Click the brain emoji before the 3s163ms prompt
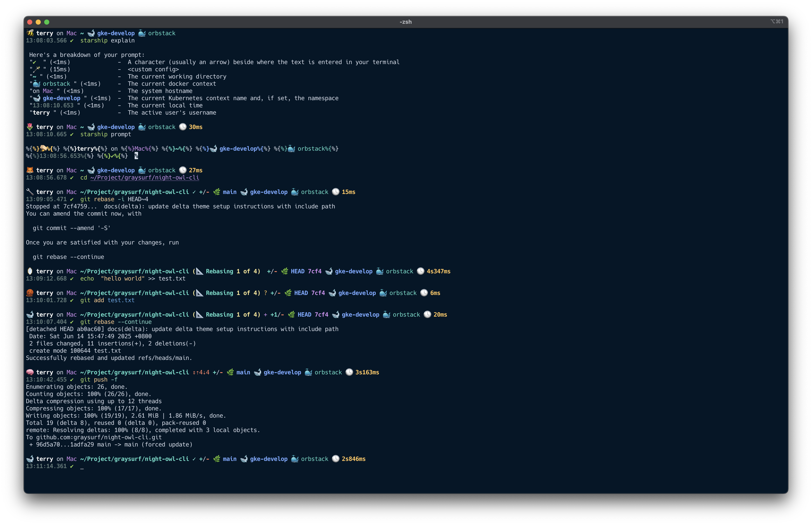812x525 pixels. tap(30, 372)
